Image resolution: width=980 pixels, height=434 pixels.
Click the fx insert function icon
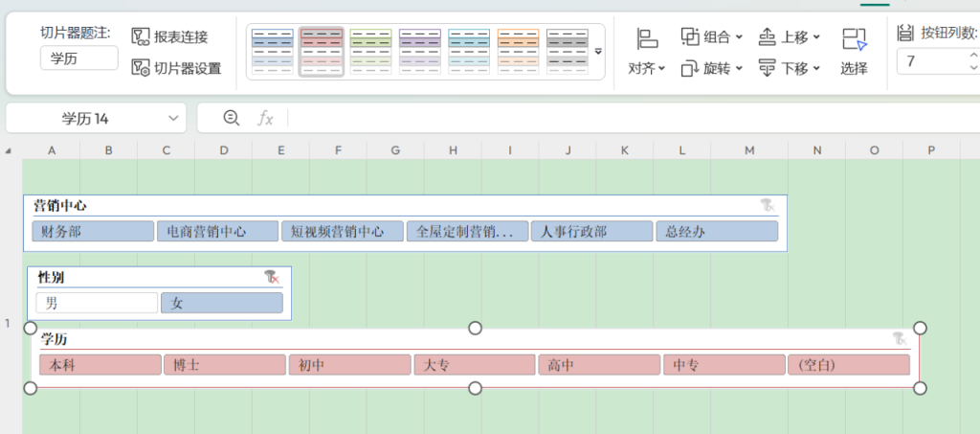(265, 118)
